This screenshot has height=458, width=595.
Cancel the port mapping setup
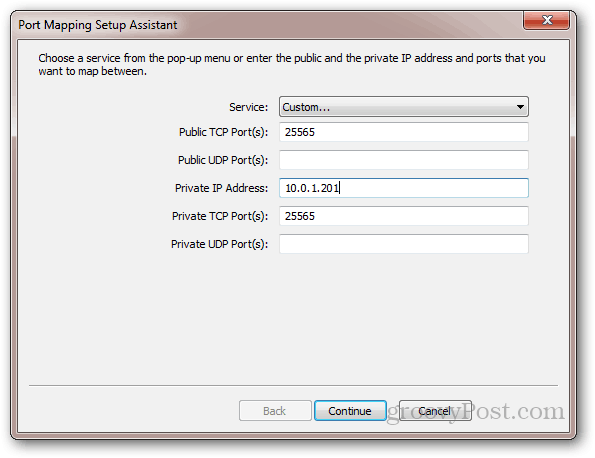pyautogui.click(x=435, y=411)
